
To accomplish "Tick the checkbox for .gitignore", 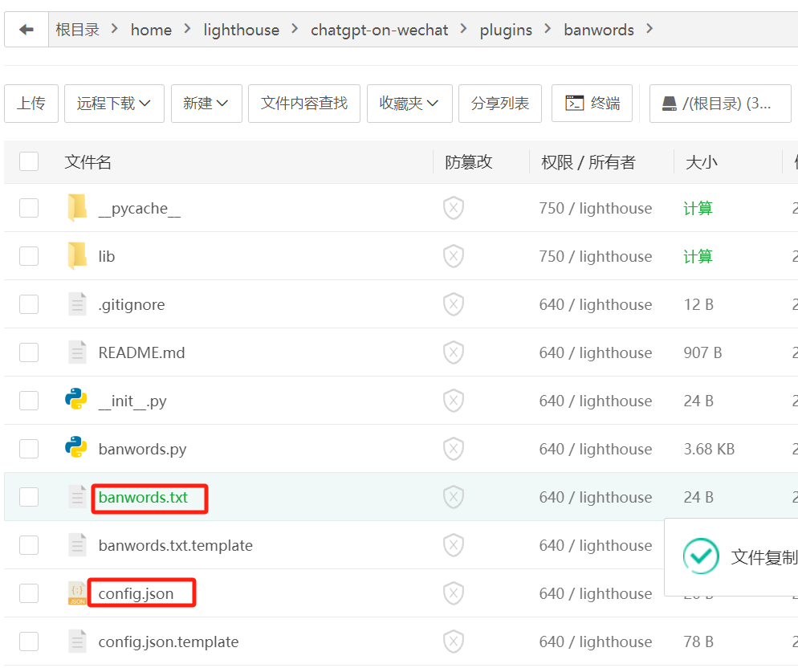I will (x=29, y=304).
